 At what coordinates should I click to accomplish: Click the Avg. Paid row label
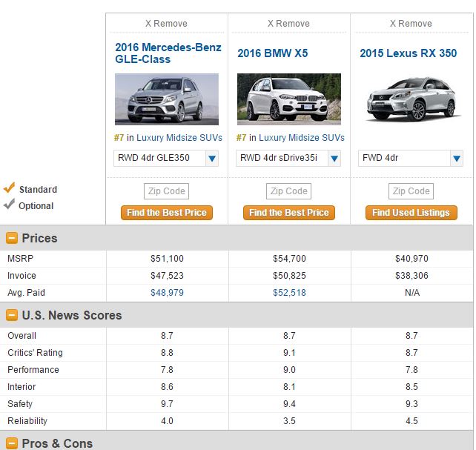coord(26,293)
